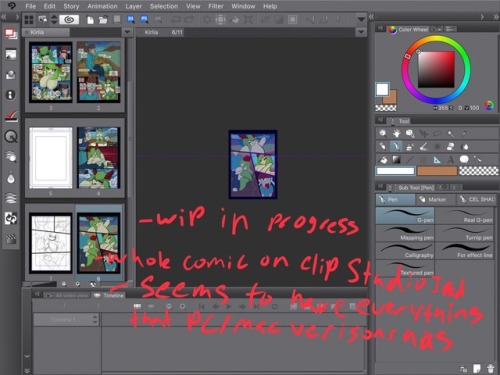The width and height of the screenshot is (500, 375).
Task: Switch color space with small wheel icon
Action: coord(489,106)
